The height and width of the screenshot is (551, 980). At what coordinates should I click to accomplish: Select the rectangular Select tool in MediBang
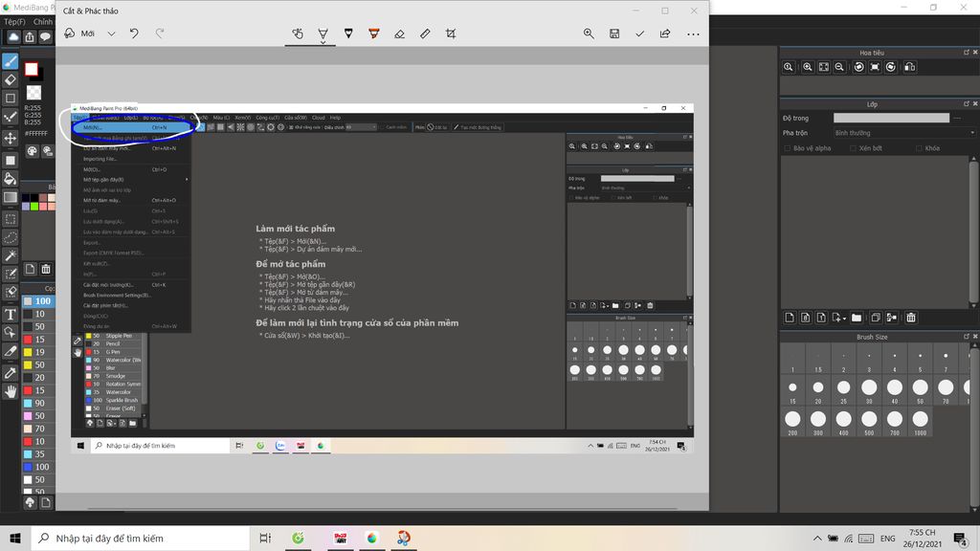coord(10,219)
